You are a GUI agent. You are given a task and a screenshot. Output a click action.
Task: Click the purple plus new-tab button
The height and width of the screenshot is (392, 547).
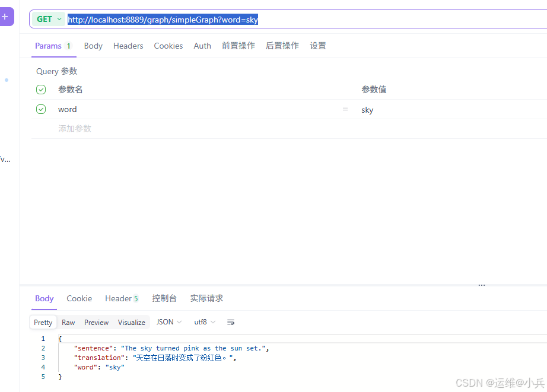coord(5,17)
